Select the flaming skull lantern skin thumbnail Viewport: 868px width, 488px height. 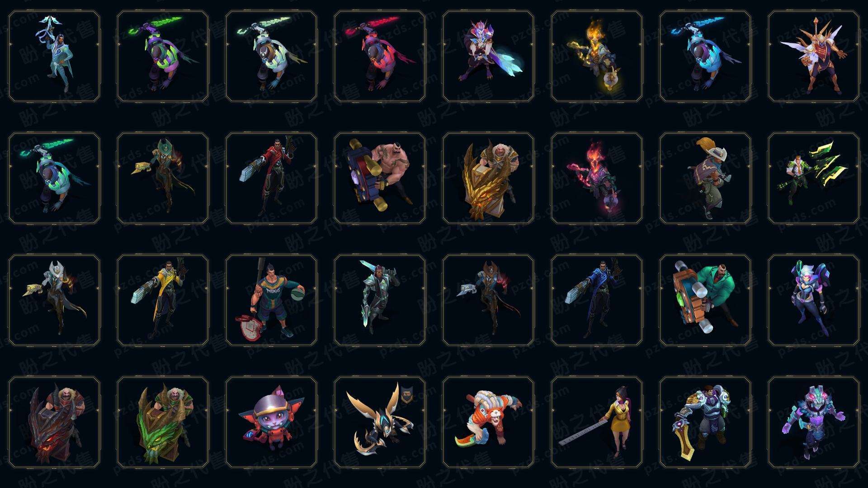[x=596, y=56]
